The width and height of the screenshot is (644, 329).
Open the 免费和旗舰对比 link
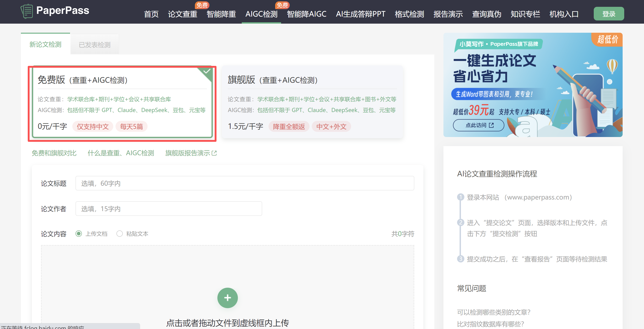(54, 153)
